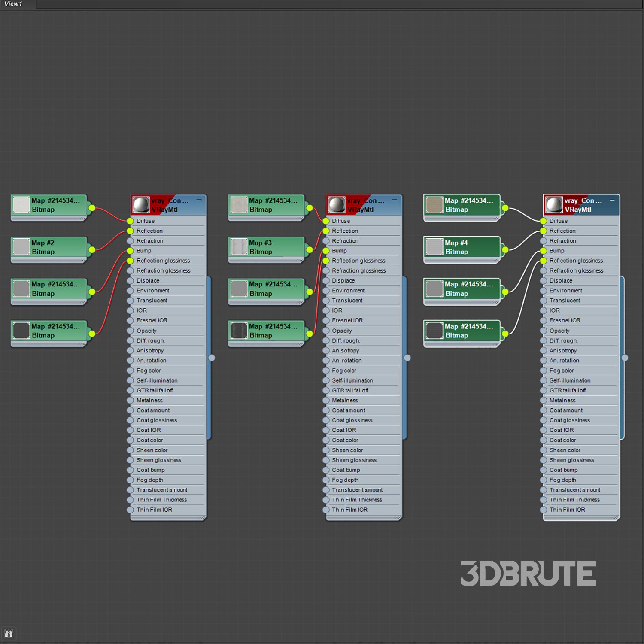Collapse the leftmost VRayMtl node with its minus button
This screenshot has width=644, height=644.
199,200
